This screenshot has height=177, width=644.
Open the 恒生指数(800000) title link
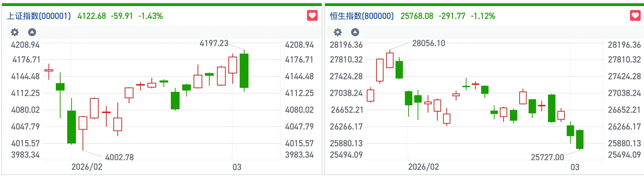tap(362, 16)
